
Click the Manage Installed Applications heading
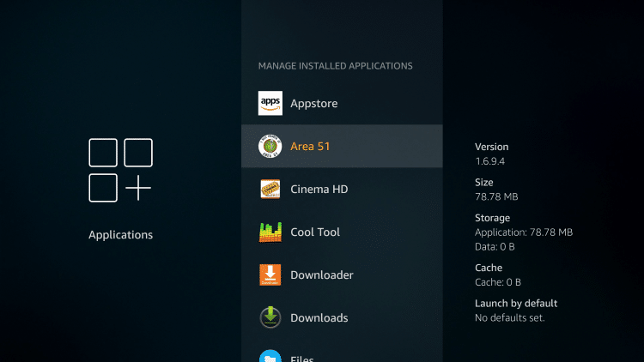pyautogui.click(x=335, y=66)
